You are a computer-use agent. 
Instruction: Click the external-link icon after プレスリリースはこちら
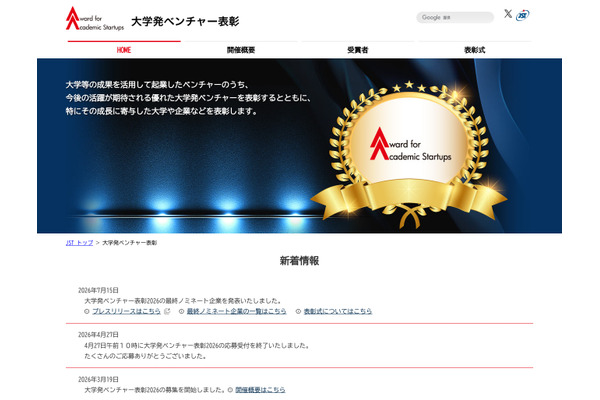[x=167, y=311]
